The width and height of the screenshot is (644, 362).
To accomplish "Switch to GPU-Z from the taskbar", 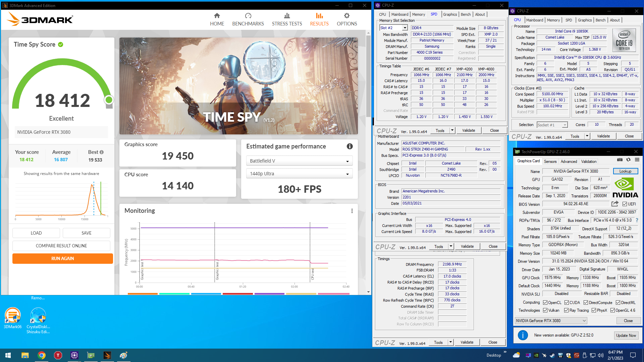I will [91, 355].
